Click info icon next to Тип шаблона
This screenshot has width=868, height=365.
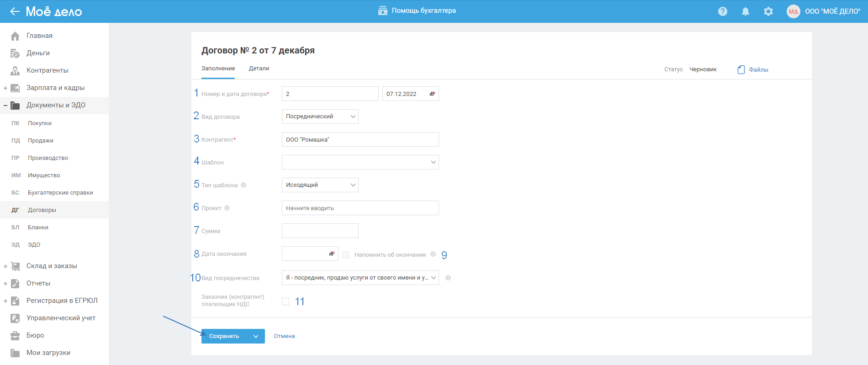(243, 185)
